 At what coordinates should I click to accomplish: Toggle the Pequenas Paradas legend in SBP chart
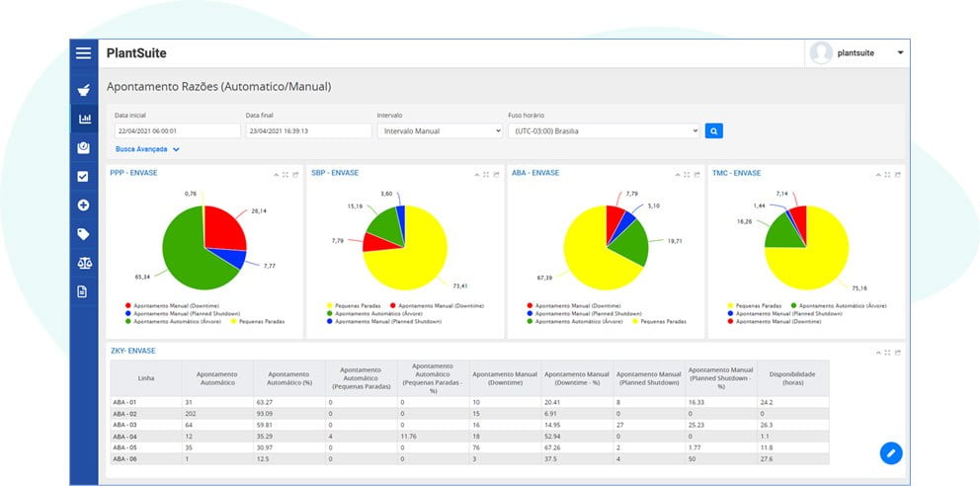(x=349, y=306)
